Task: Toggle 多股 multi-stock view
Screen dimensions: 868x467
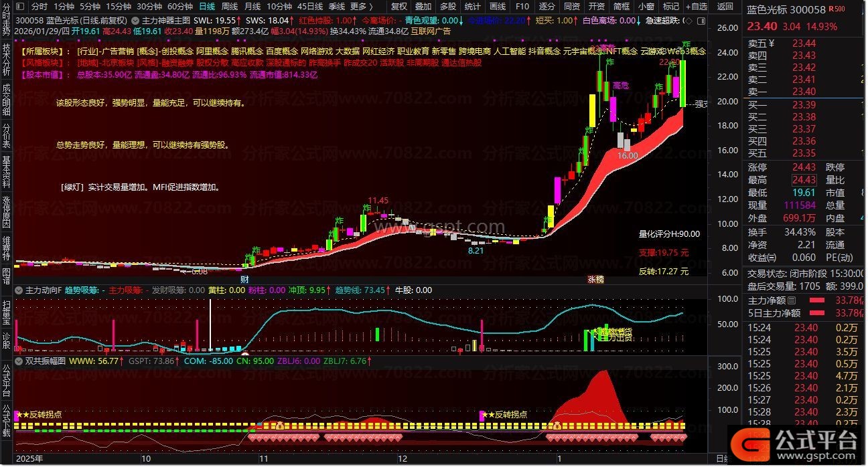Action: 447,7
